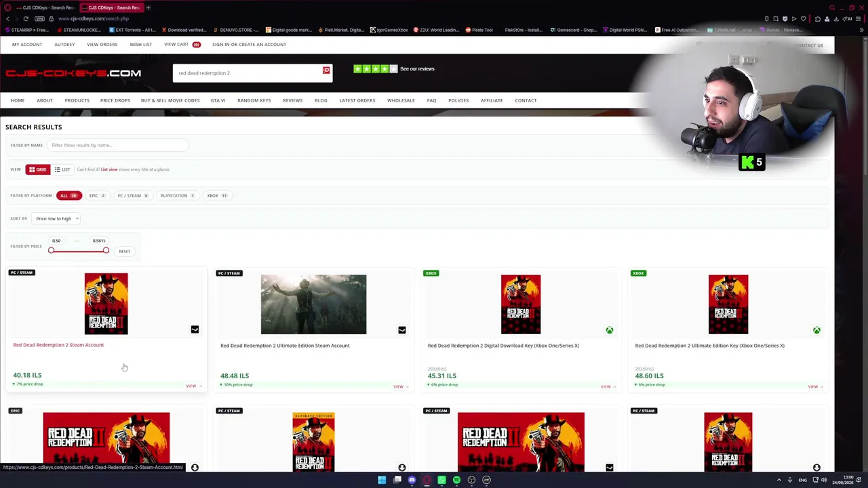Open the Sort By price dropdown
Screen dimensions: 868x488
pyautogui.click(x=57, y=218)
